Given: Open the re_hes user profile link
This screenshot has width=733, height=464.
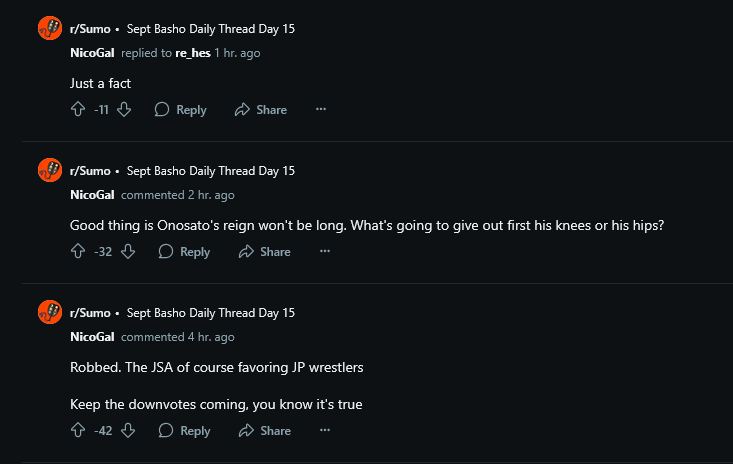Looking at the screenshot, I should (x=193, y=53).
